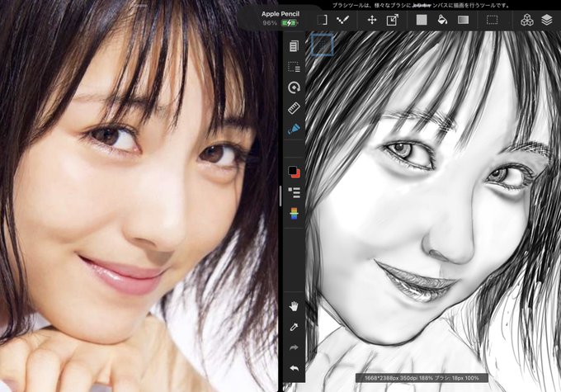
Task: Select the Hand pan tool
Action: coord(294,306)
